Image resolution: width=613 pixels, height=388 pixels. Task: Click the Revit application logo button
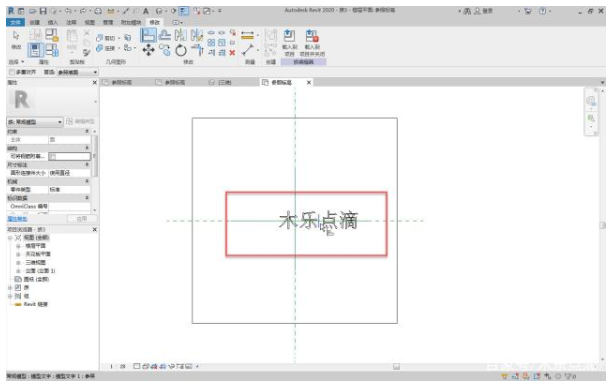click(x=11, y=11)
